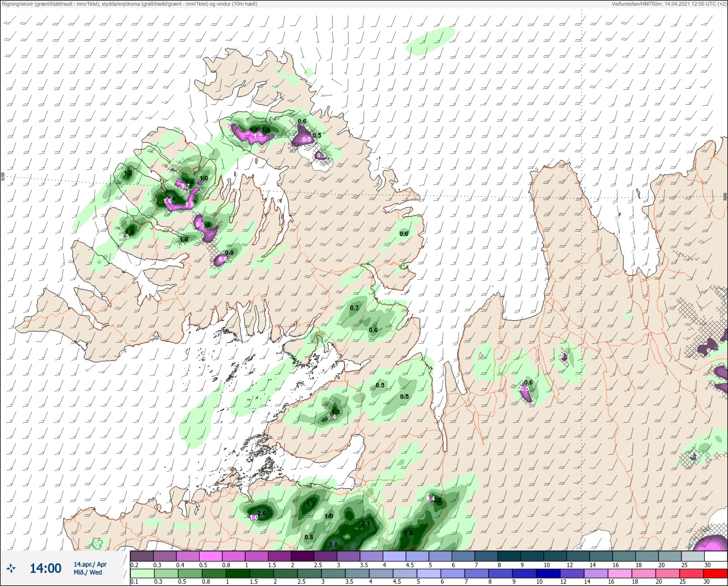Select the darkest purple 2 swatch in upper legend row

click(303, 556)
